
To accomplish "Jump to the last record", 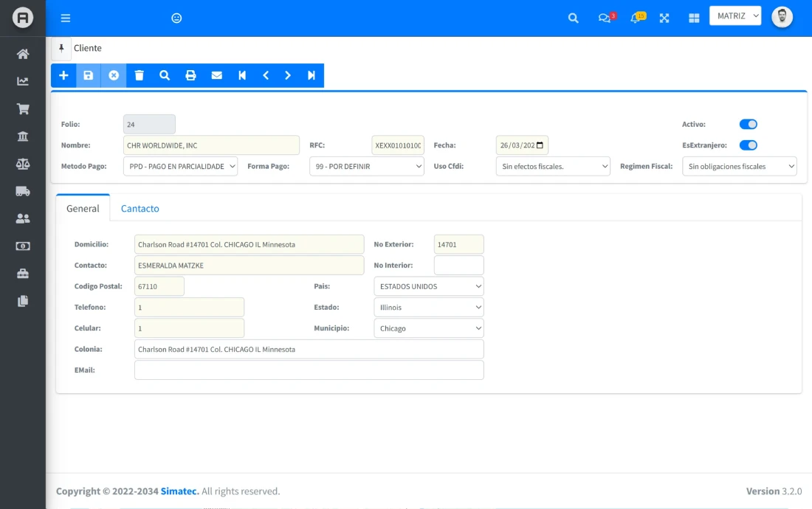I will pos(312,75).
